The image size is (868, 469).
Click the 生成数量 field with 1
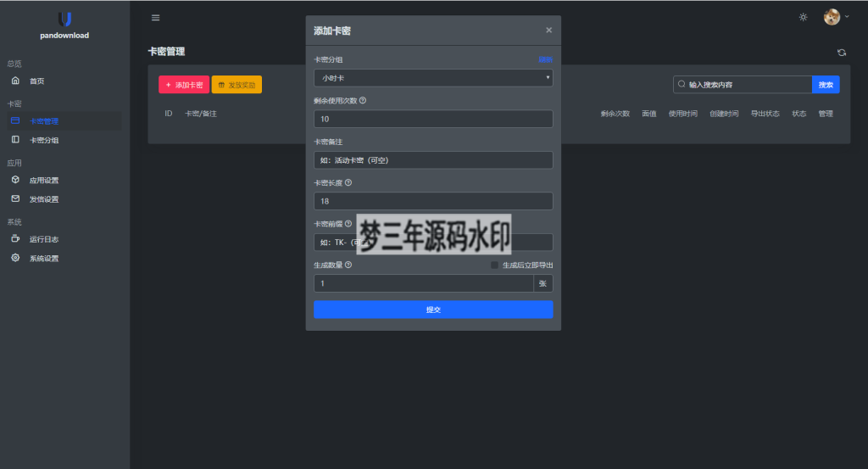[424, 283]
